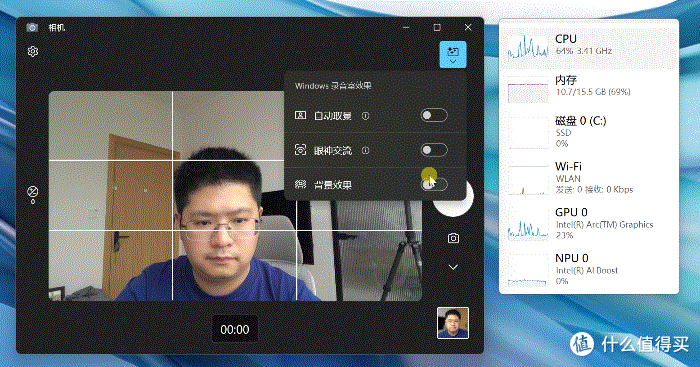This screenshot has width=700, height=367.
Task: Click the Camera app icon in title bar
Action: click(32, 28)
